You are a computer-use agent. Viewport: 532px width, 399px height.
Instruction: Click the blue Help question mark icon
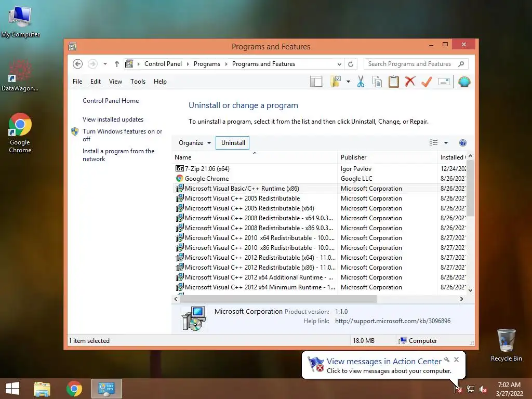[x=462, y=143]
